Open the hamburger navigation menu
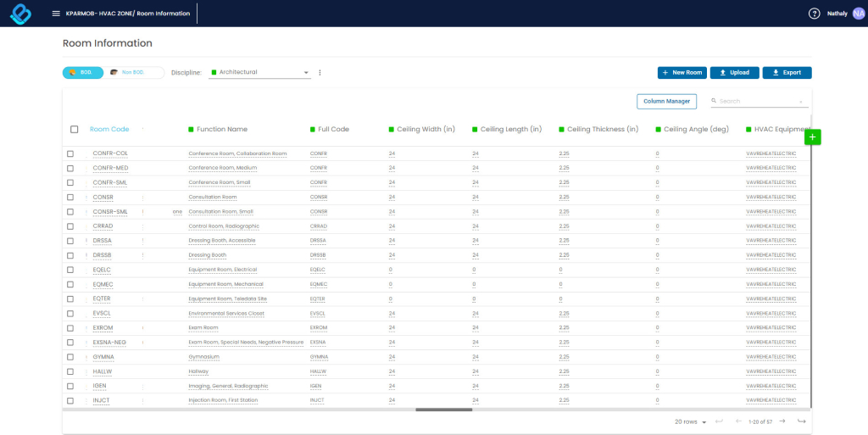The width and height of the screenshot is (868, 435). click(56, 14)
